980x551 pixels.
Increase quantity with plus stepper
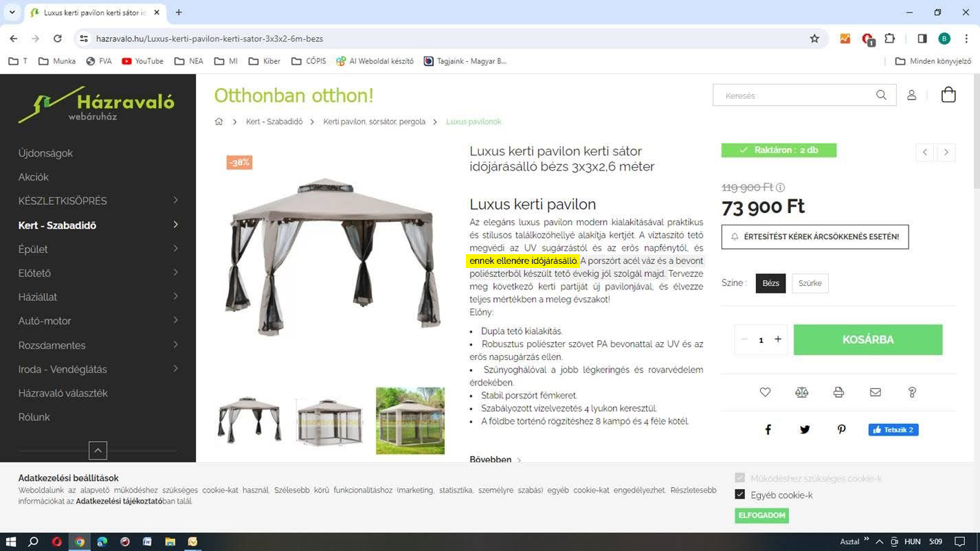click(778, 339)
